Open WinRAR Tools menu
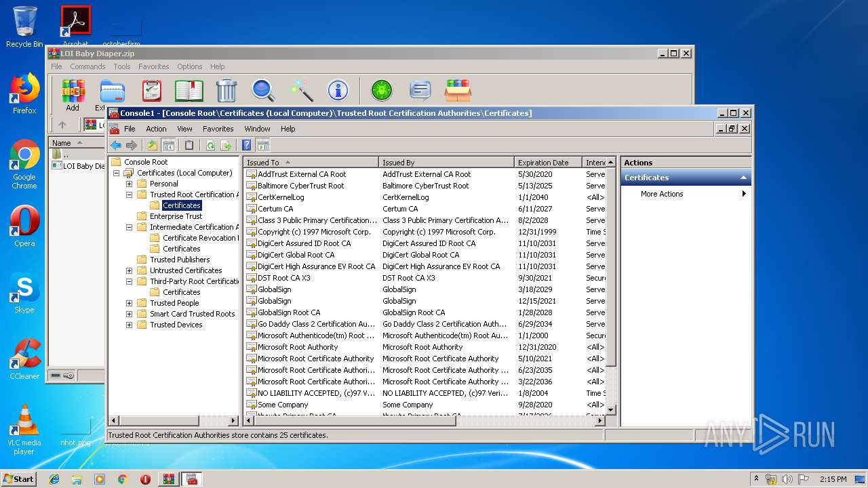This screenshot has width=868, height=488. pyautogui.click(x=122, y=66)
